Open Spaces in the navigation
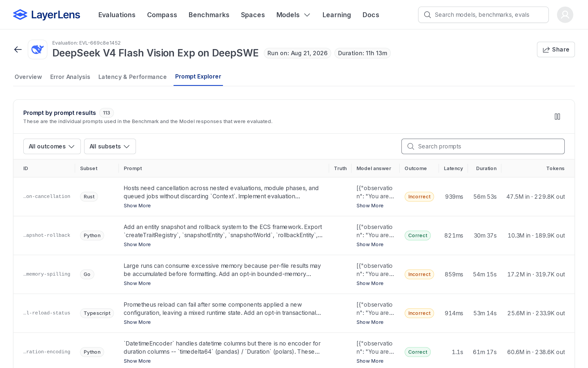The height and width of the screenshot is (368, 588). coord(253,15)
